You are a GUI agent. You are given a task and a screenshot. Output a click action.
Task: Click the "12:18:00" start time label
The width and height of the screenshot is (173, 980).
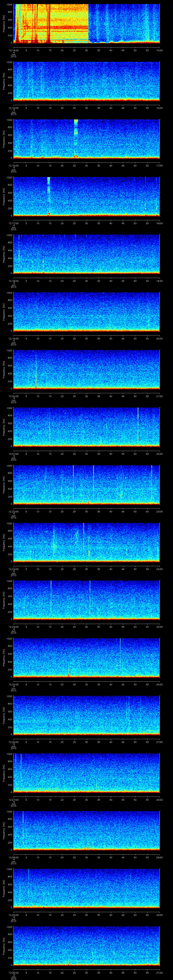tap(14, 281)
